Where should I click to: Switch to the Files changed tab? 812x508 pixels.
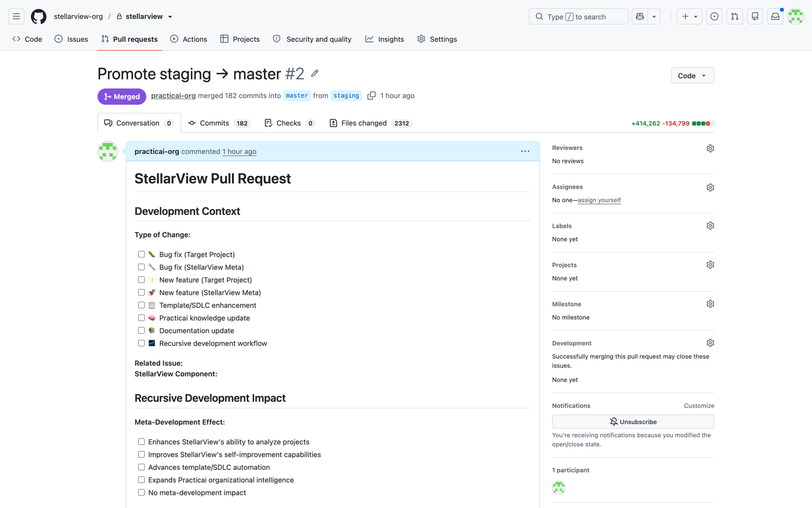tap(370, 123)
